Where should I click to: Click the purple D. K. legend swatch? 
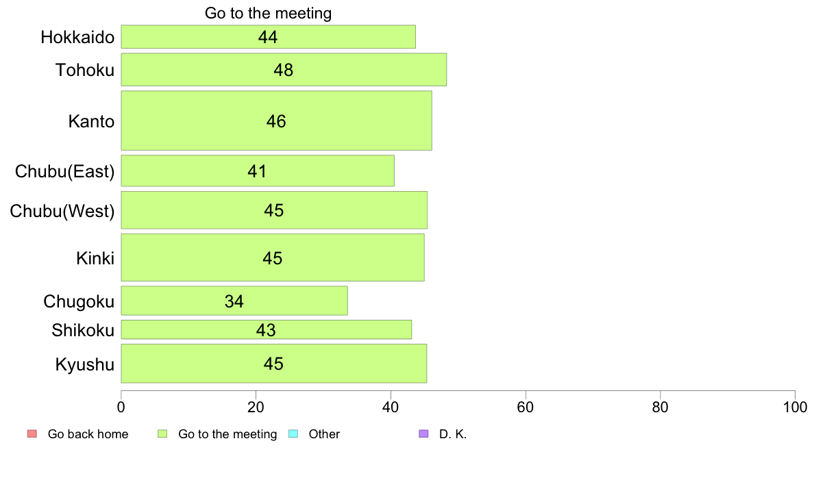(x=423, y=434)
